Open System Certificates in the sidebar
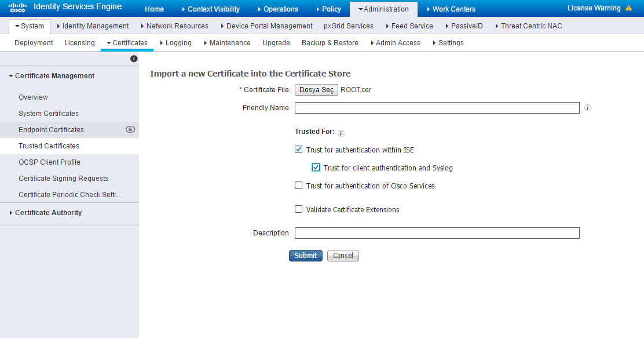Viewport: 644px width, 338px height. click(x=49, y=114)
